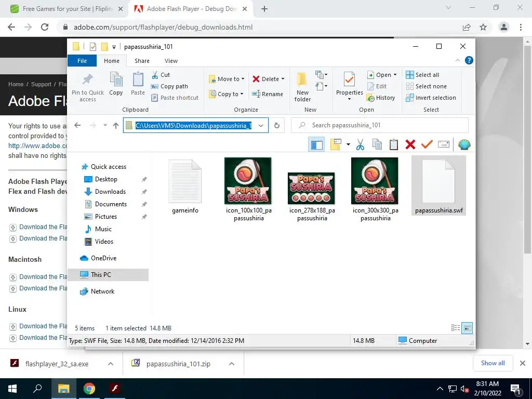
Task: Open the File menu tab
Action: click(x=82, y=61)
